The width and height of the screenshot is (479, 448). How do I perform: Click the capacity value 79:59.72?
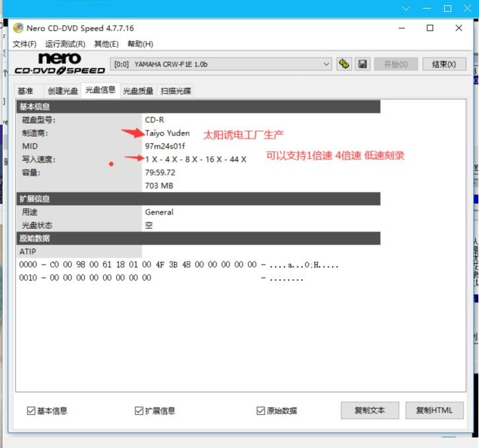tap(160, 172)
